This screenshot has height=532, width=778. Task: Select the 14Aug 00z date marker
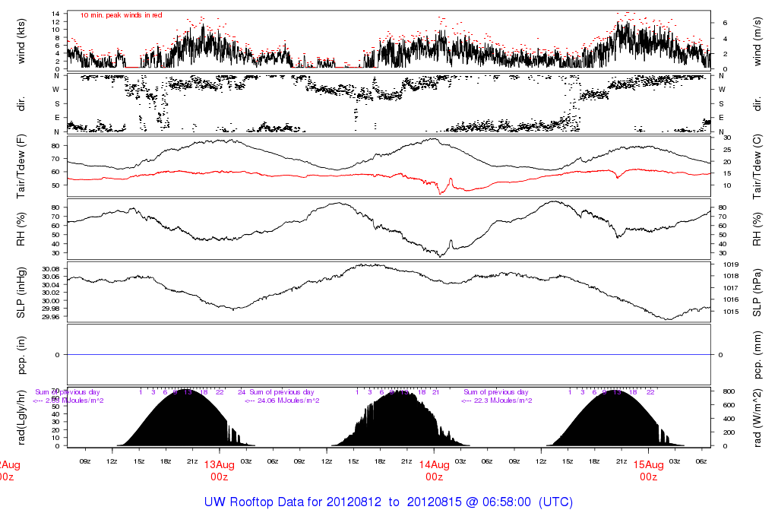[434, 471]
